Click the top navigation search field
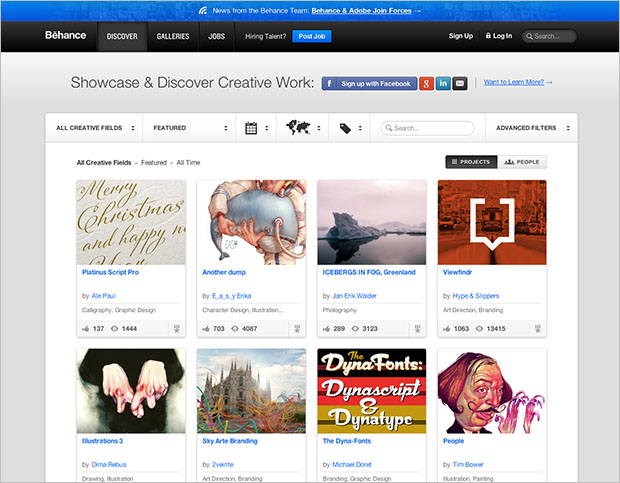620x483 pixels. point(549,36)
